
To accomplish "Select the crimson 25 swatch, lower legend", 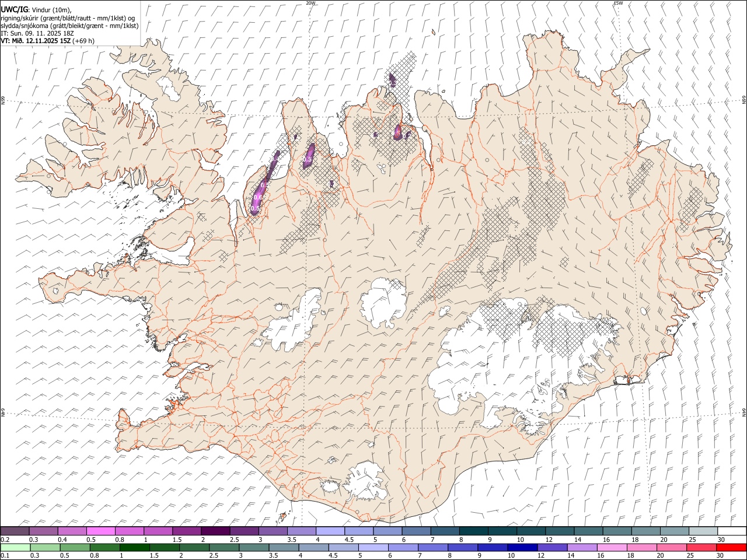I will pyautogui.click(x=701, y=548).
